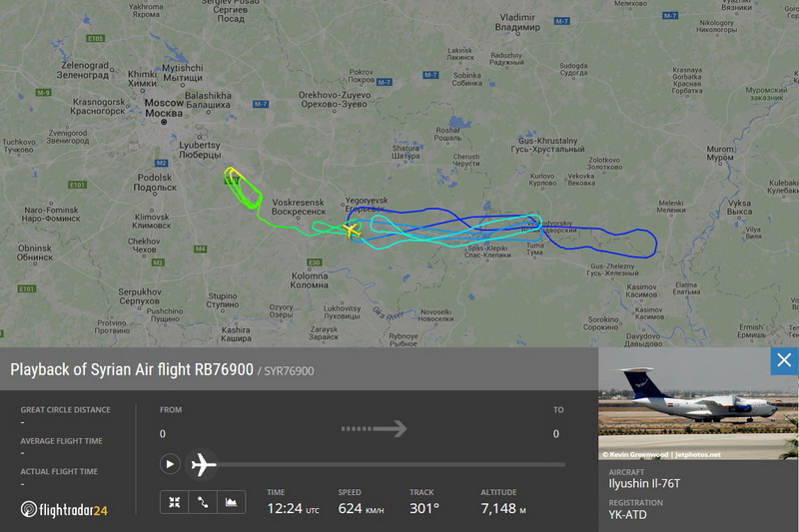Start the flight playback with the play button
The image size is (799, 532).
170,464
